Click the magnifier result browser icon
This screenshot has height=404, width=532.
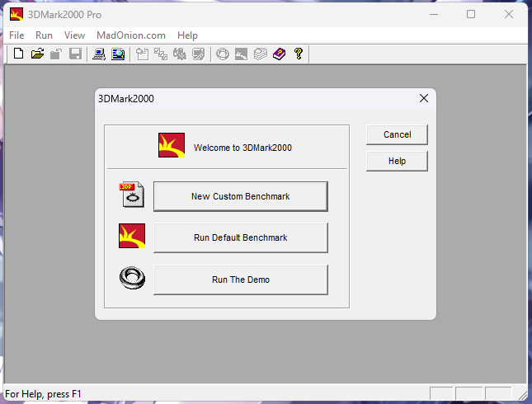(x=118, y=54)
